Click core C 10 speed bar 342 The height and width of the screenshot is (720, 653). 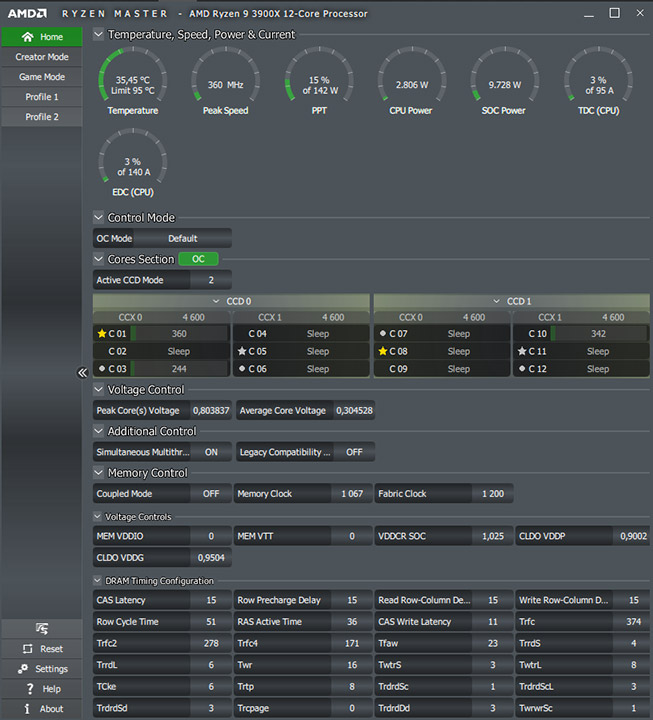[x=598, y=334]
